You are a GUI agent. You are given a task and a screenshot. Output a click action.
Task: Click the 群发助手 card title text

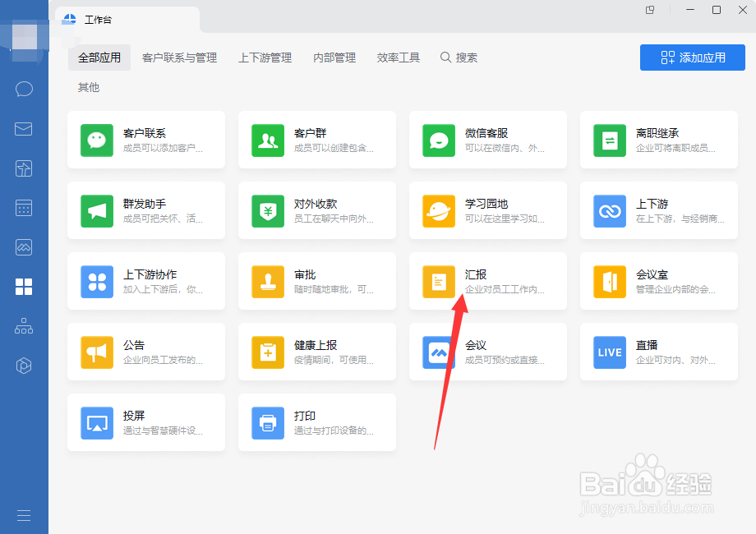coord(145,204)
